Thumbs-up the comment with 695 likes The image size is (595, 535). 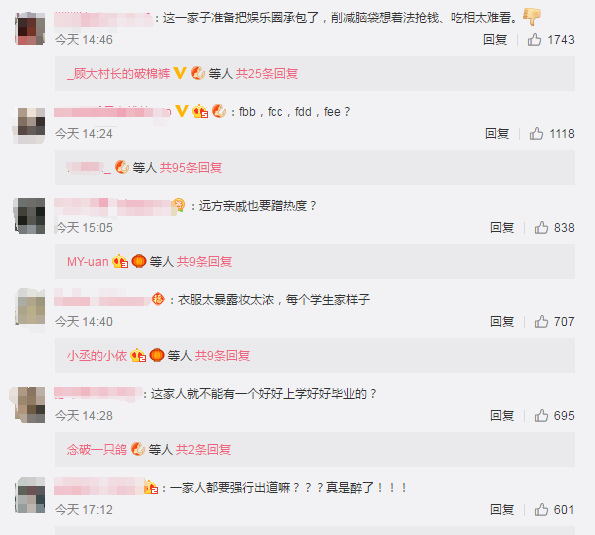click(541, 415)
